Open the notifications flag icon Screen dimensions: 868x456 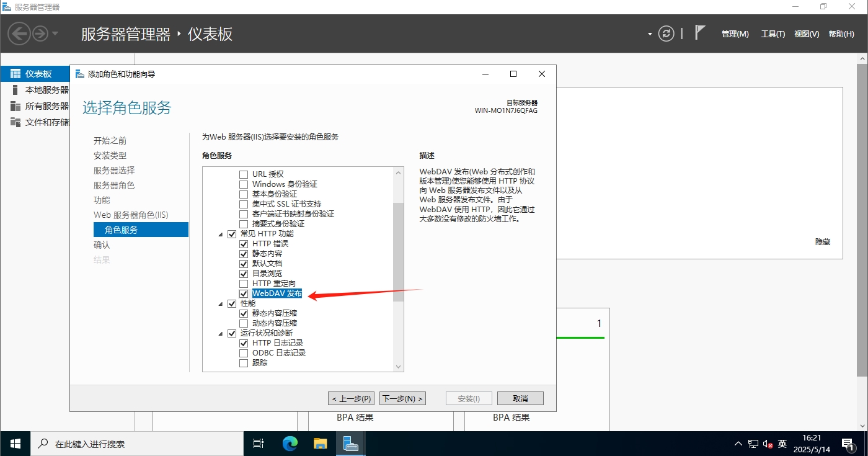coord(700,33)
